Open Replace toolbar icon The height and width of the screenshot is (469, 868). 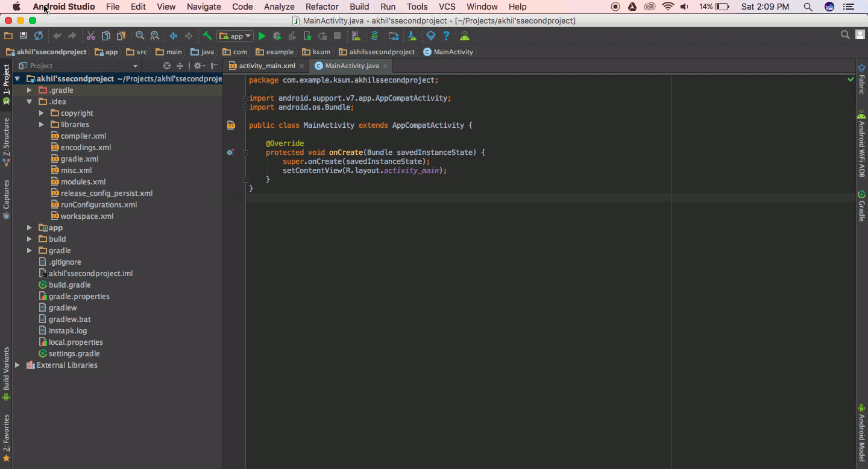[x=155, y=36]
